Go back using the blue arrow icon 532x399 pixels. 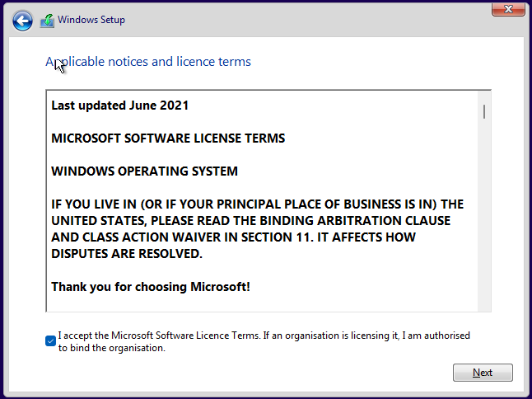[x=22, y=21]
